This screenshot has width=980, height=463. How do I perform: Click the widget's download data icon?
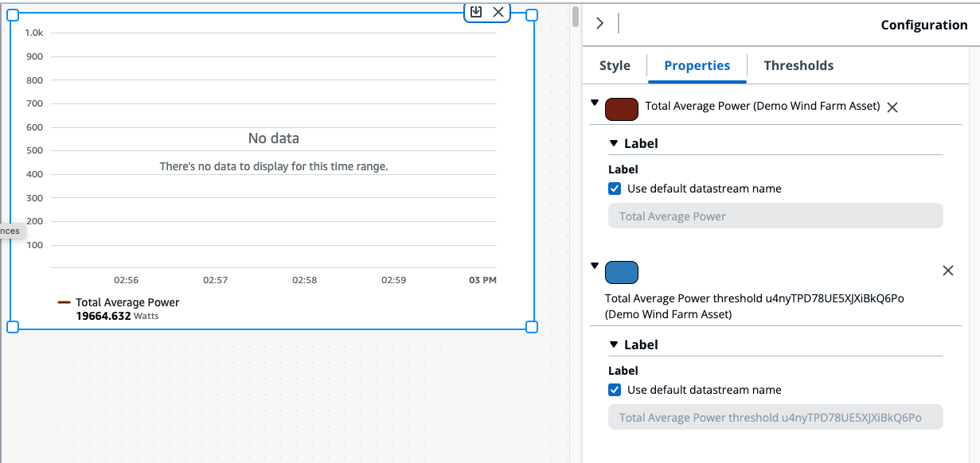(x=476, y=12)
